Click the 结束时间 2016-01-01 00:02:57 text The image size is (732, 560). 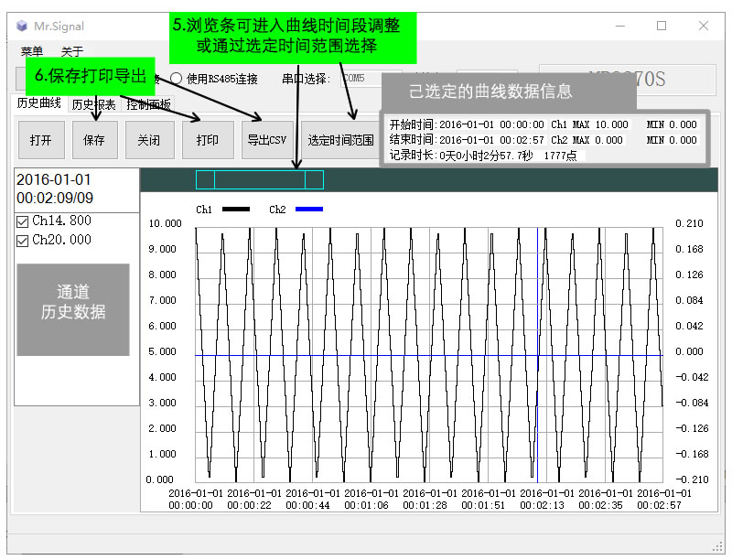467,140
